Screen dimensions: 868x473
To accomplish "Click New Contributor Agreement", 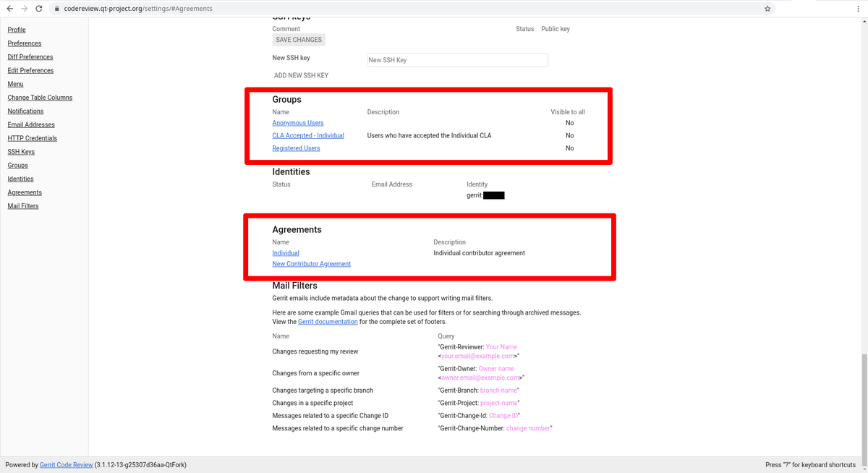I will 311,263.
